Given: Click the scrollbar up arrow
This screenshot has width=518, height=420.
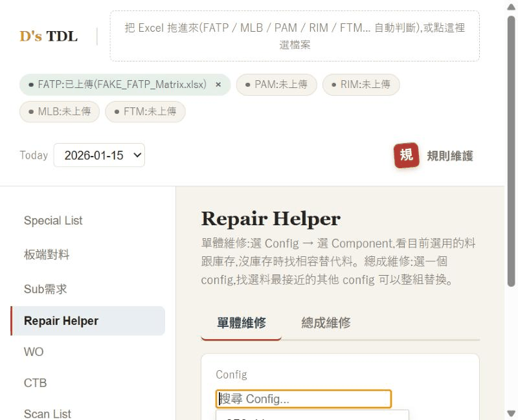Looking at the screenshot, I should click(x=512, y=6).
